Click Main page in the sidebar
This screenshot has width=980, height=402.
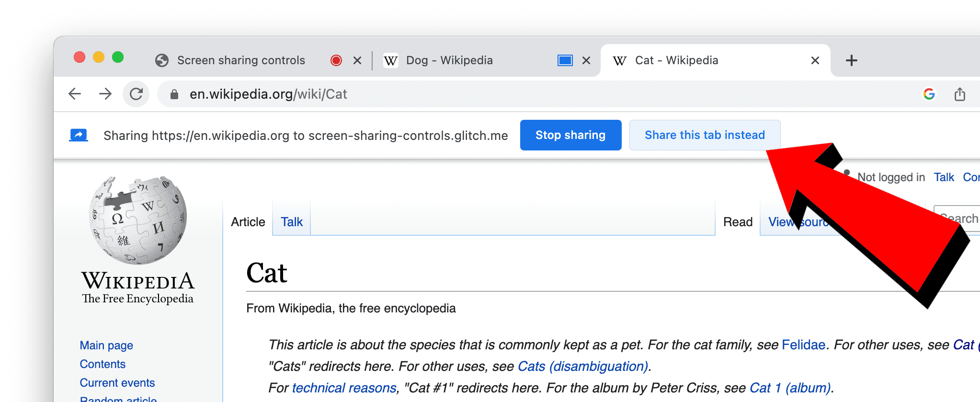[x=106, y=345]
